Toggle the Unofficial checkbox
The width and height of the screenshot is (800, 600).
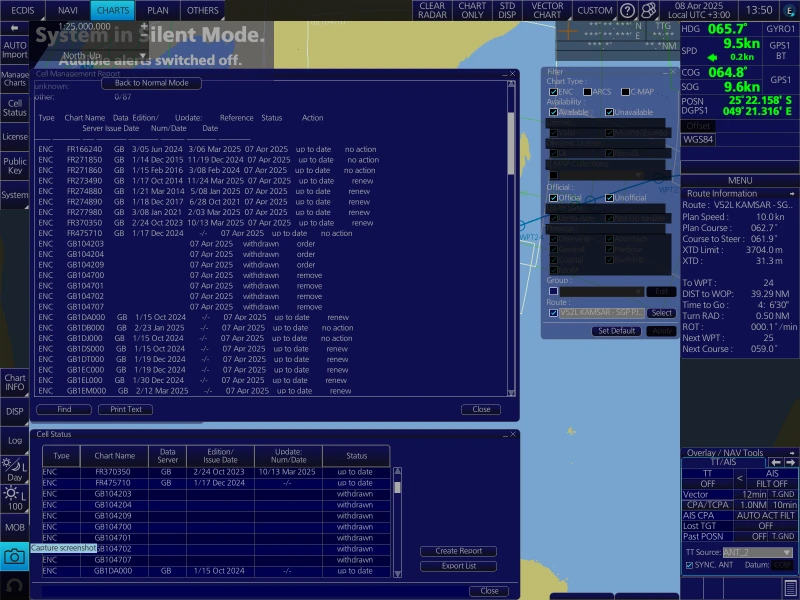tap(609, 198)
